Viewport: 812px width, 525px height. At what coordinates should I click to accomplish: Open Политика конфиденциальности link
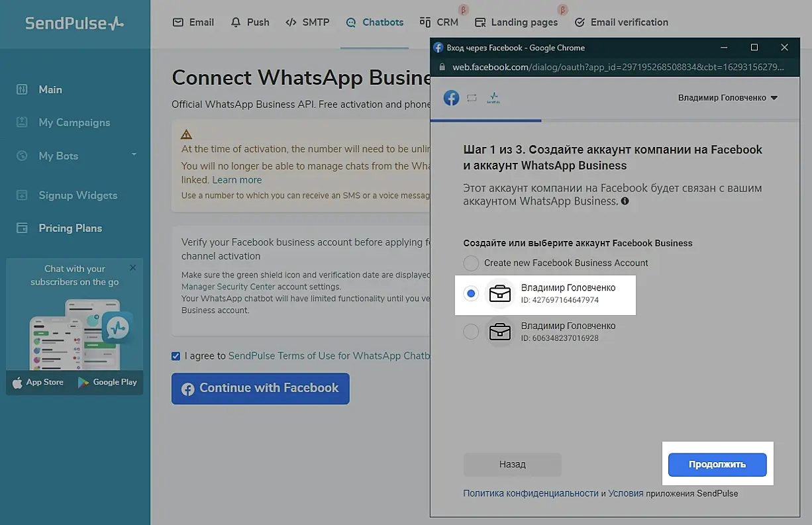pos(531,494)
